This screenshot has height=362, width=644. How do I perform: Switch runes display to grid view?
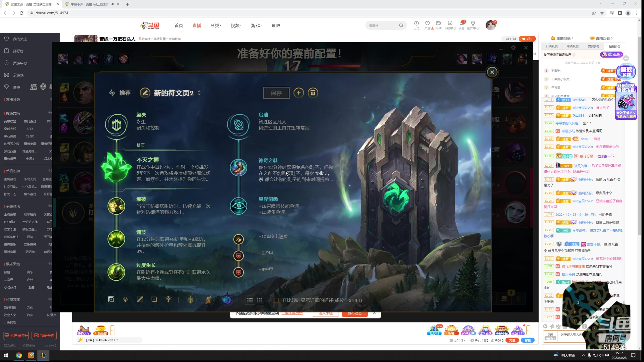click(x=259, y=300)
